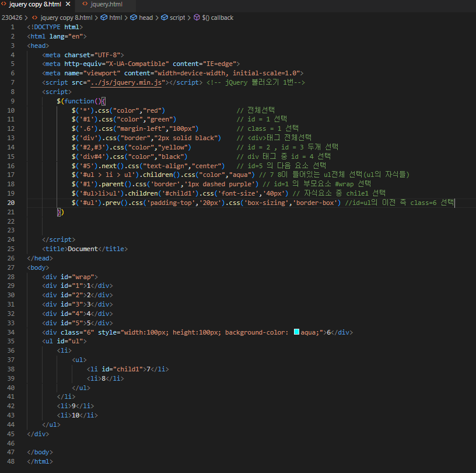Click breadcrumb HTML file icon
This screenshot has height=473, width=476.
pyautogui.click(x=35, y=18)
